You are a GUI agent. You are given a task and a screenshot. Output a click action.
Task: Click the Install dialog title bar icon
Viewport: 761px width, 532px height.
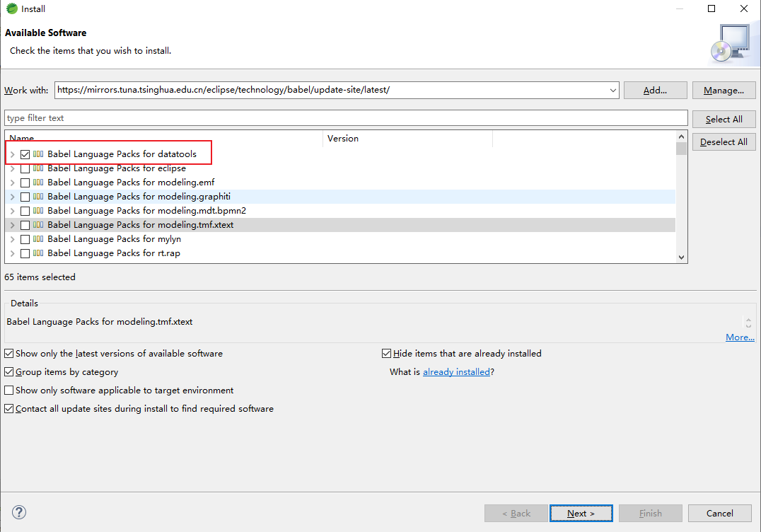[x=11, y=8]
